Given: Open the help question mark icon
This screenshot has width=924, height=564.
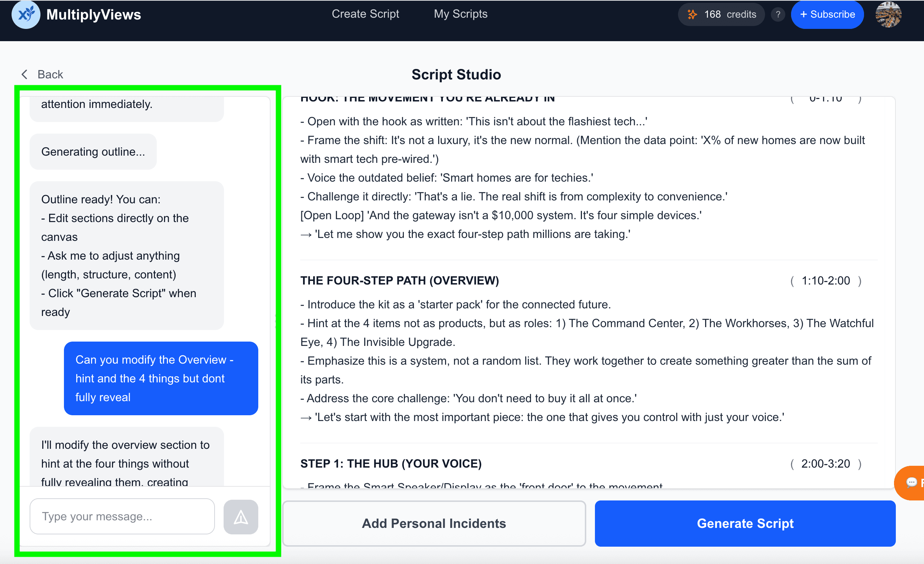Looking at the screenshot, I should click(778, 14).
